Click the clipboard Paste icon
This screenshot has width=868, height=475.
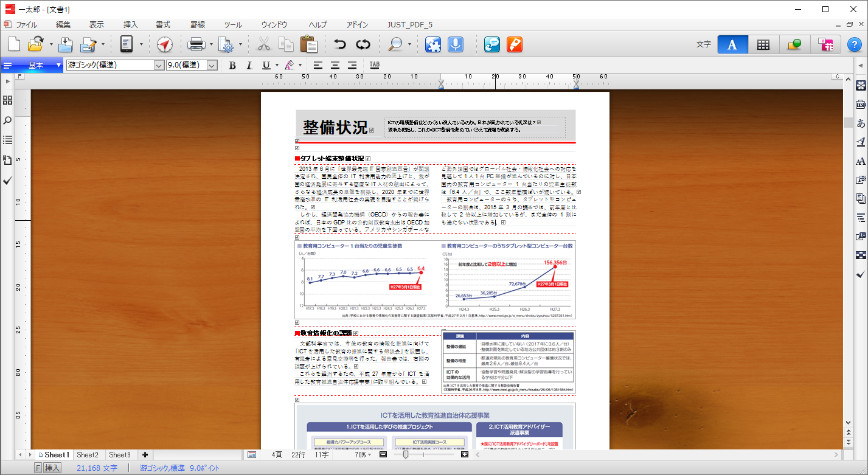[308, 44]
